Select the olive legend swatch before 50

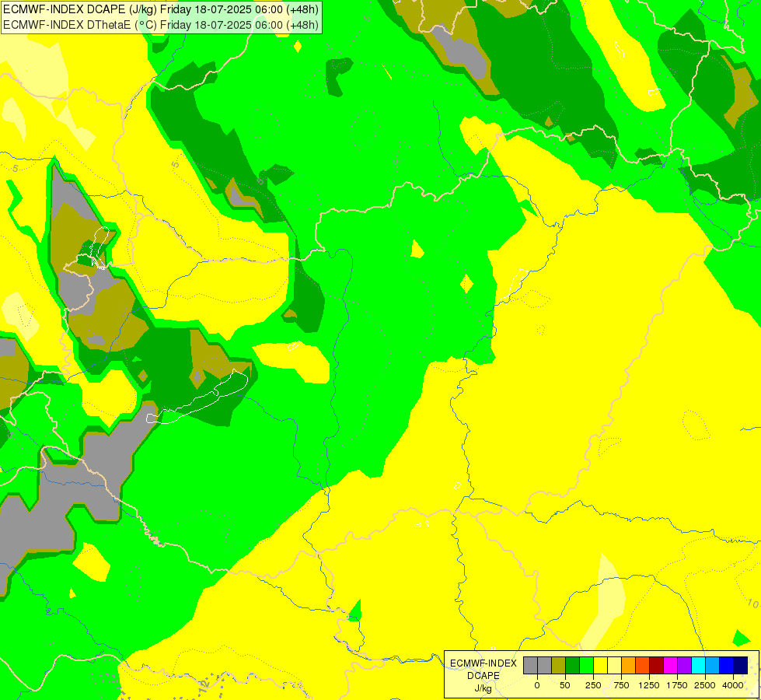[558, 665]
